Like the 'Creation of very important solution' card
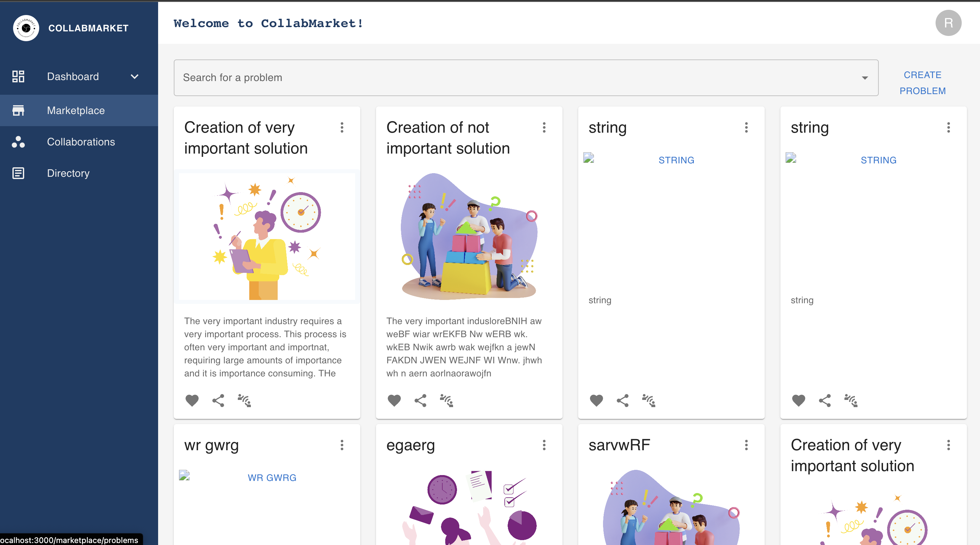 (x=192, y=400)
